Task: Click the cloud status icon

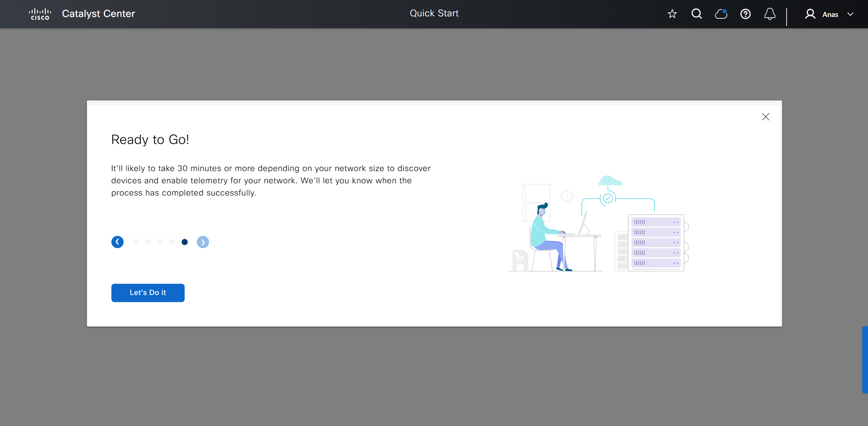Action: click(721, 14)
